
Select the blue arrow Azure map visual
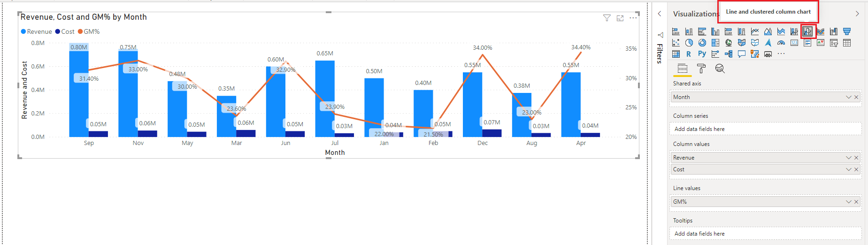[768, 43]
